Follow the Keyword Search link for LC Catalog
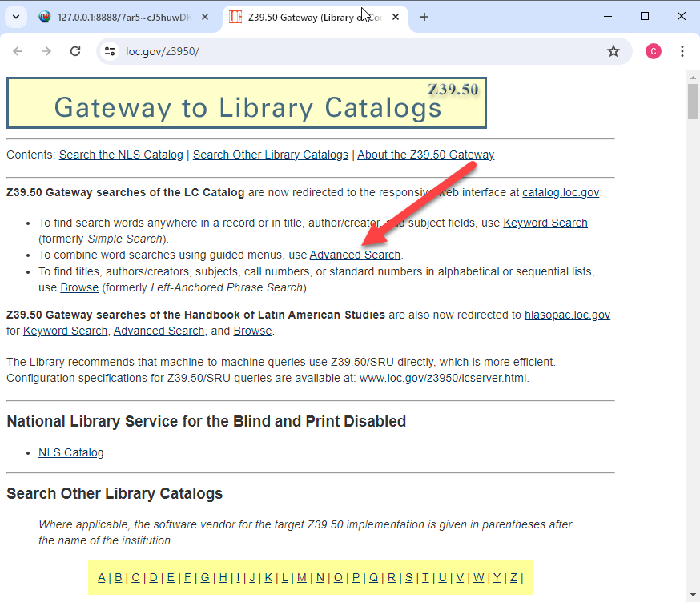700x602 pixels. pyautogui.click(x=545, y=223)
